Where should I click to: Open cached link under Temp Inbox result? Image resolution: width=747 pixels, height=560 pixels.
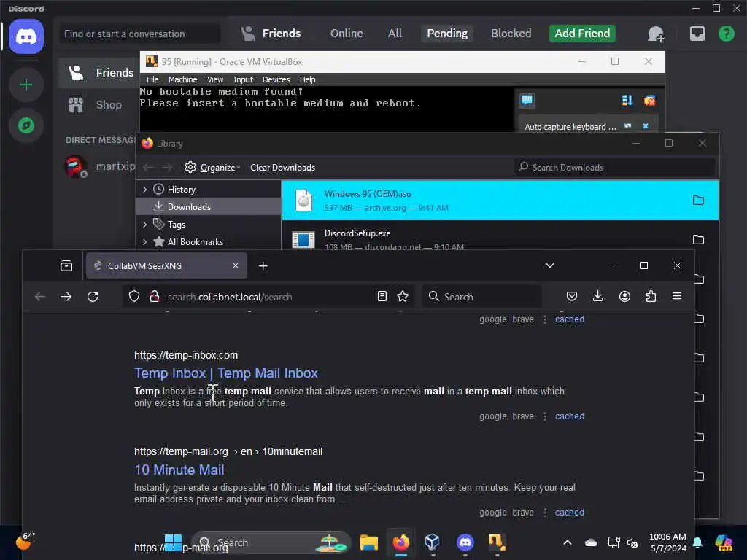coord(569,416)
